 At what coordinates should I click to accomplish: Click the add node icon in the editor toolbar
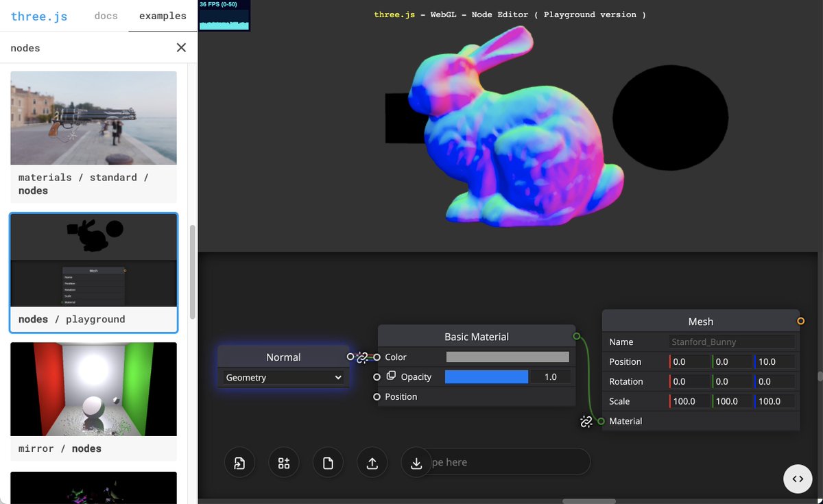(x=284, y=462)
